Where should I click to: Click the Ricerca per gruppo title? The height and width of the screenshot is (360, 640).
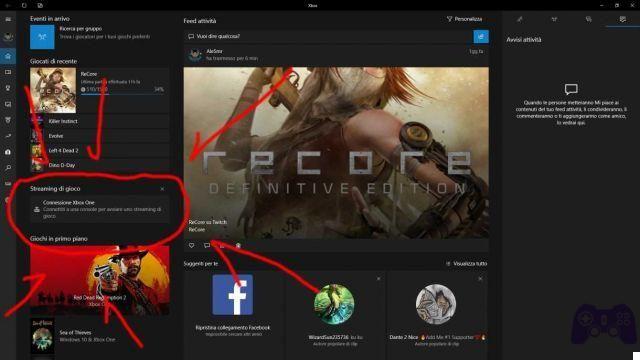[x=80, y=29]
